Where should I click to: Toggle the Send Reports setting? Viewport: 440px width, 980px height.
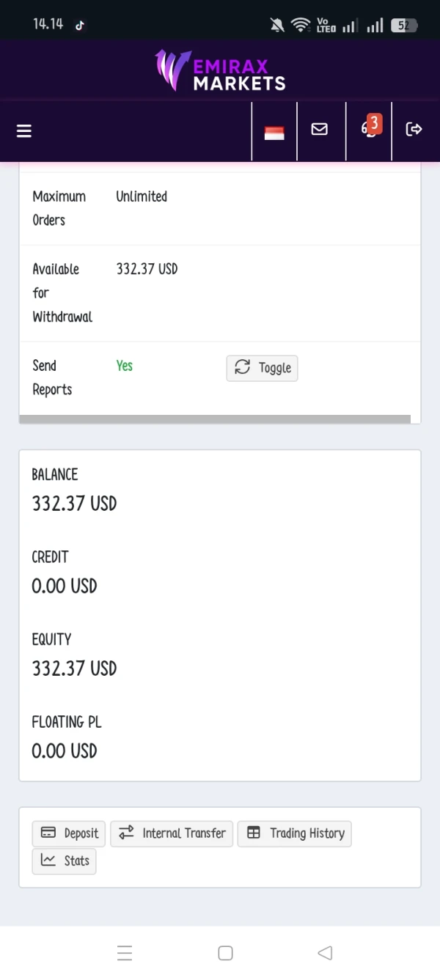coord(262,368)
